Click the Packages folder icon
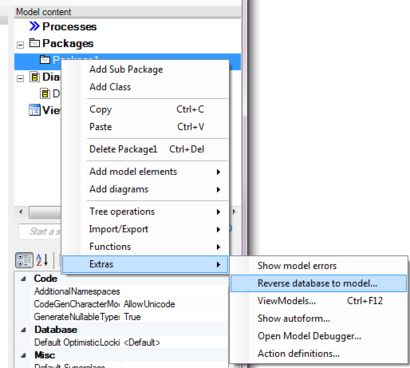The image size is (410, 368). 34,43
